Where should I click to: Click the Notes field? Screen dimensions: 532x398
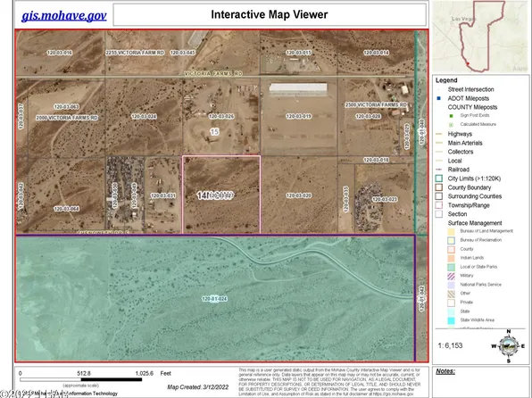(x=480, y=382)
